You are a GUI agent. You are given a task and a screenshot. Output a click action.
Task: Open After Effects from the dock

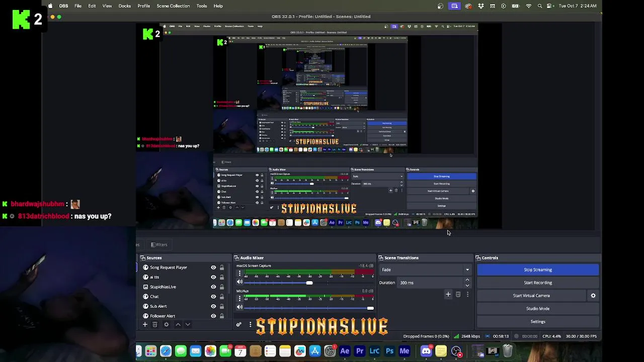(x=345, y=351)
